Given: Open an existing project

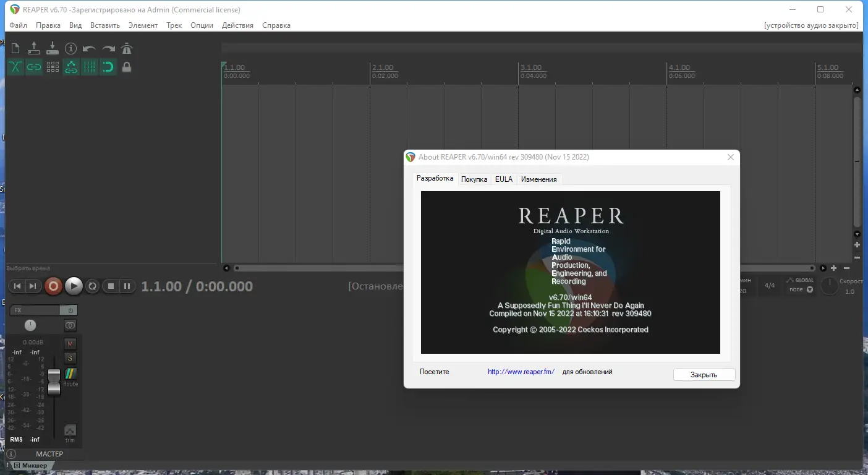Looking at the screenshot, I should pos(33,48).
